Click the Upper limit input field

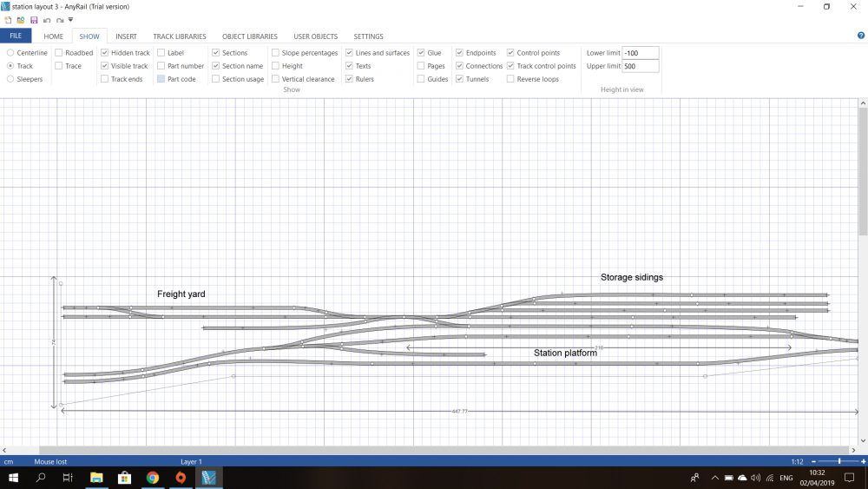pos(641,67)
